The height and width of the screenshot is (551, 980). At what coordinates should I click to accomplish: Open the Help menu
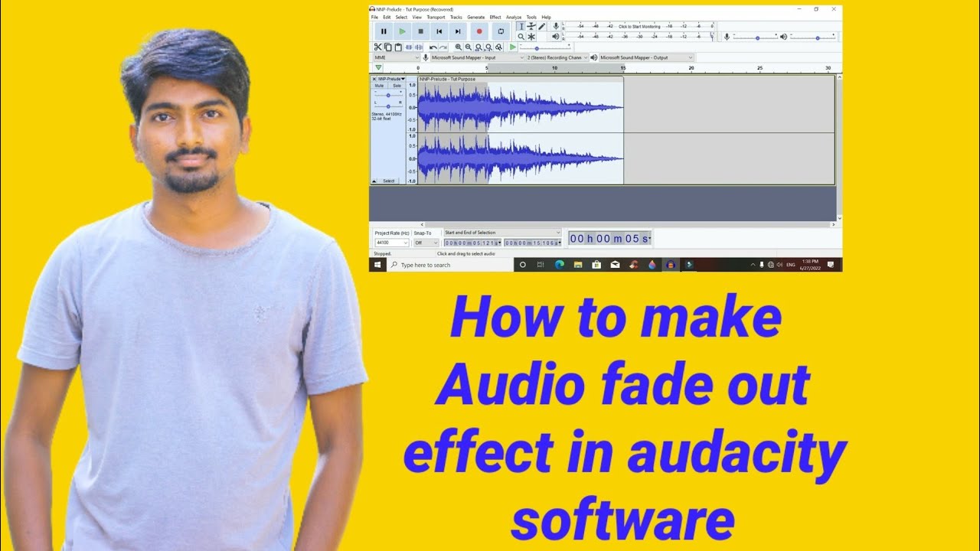(x=546, y=17)
